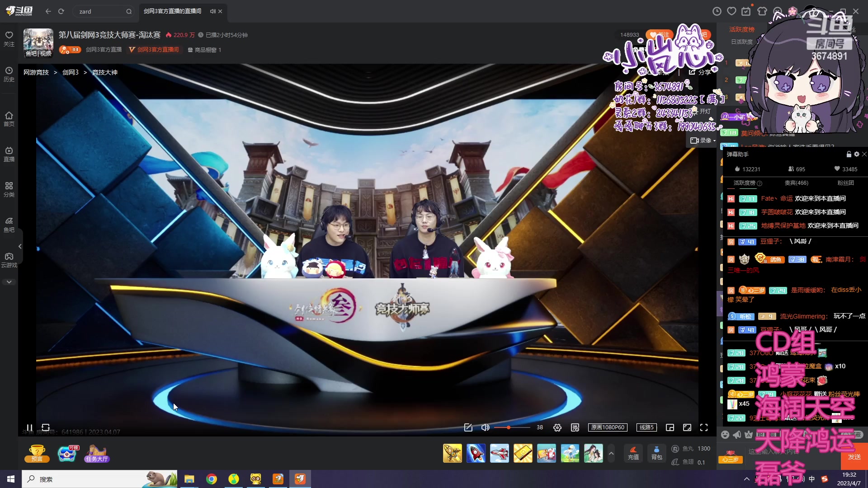Click the browser back arrow
Image resolution: width=868 pixels, height=488 pixels.
pos(48,11)
